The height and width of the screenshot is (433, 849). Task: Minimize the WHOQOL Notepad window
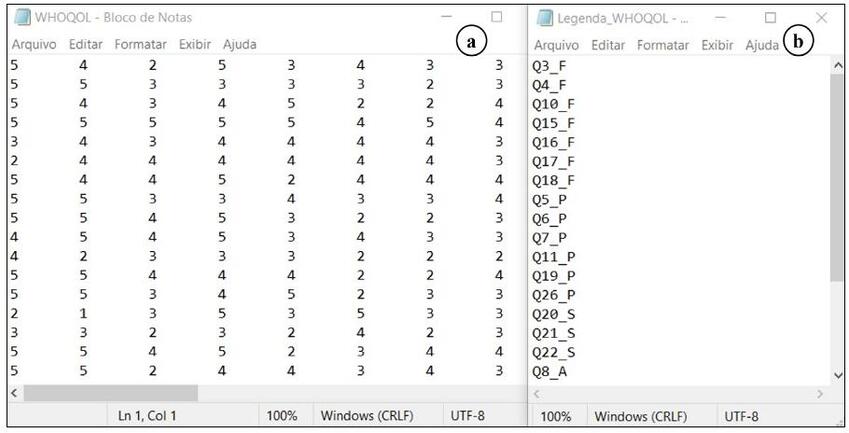tap(446, 17)
